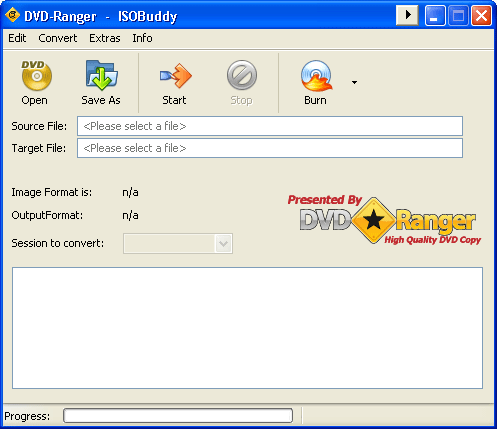Viewport: 497px width, 429px height.
Task: Open the Edit menu
Action: pos(17,38)
